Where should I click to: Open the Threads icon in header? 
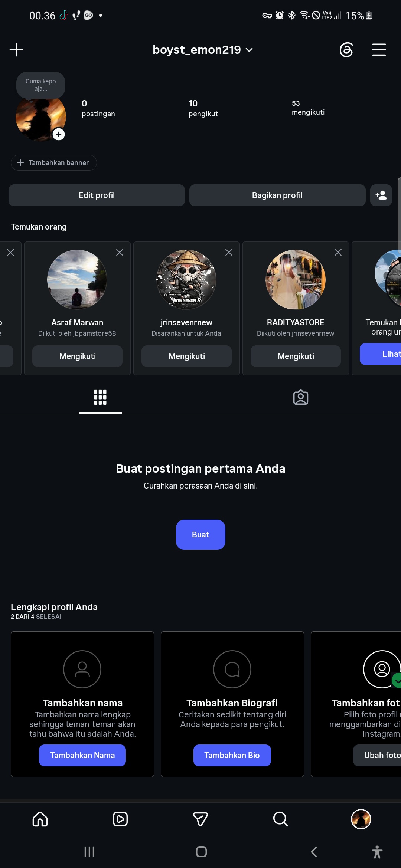click(346, 50)
